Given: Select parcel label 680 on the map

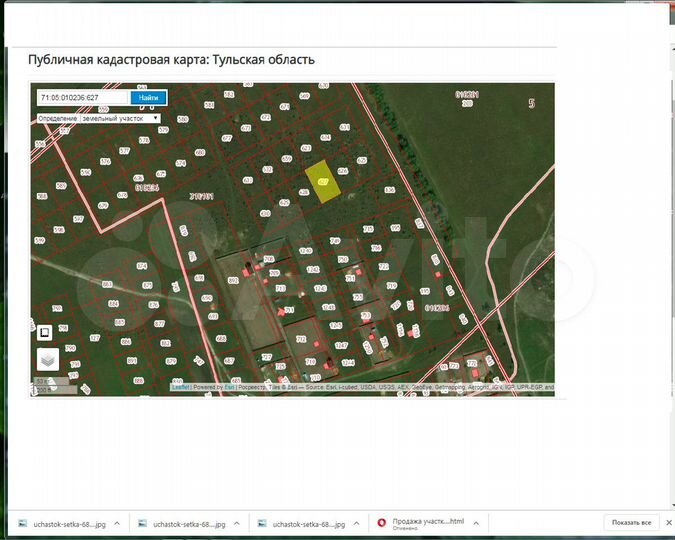Looking at the screenshot, I should point(200,152).
